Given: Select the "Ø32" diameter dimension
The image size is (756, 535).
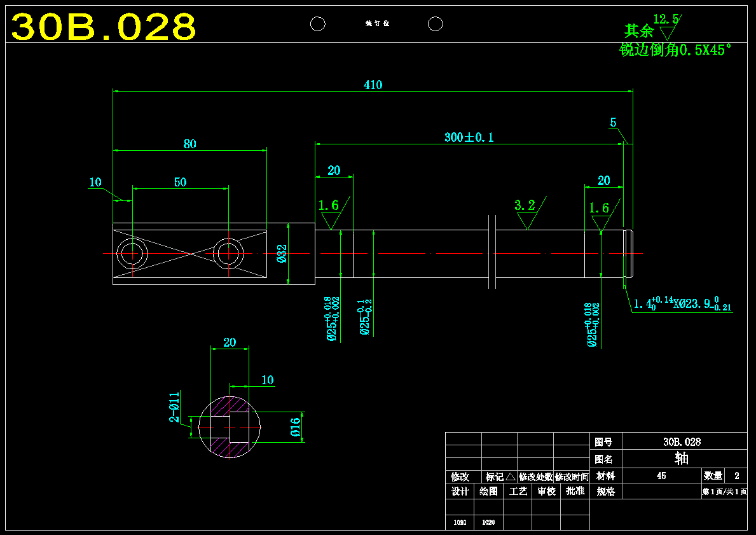Looking at the screenshot, I should pos(282,253).
